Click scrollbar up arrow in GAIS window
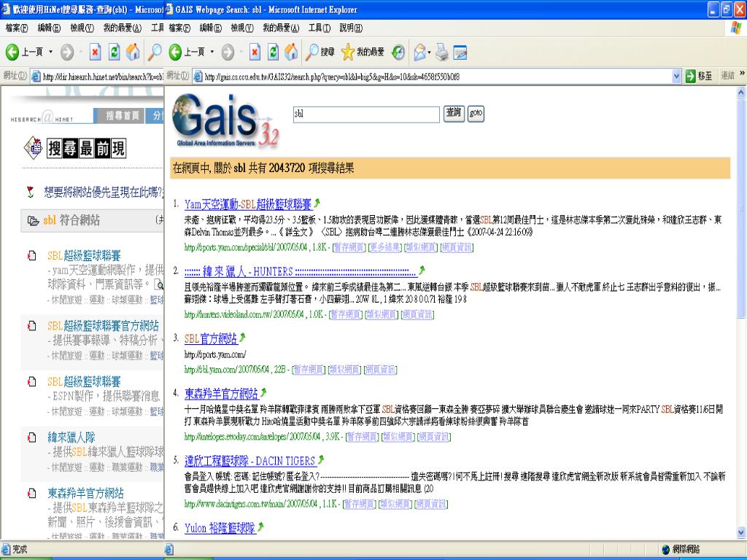747x560 pixels. click(x=741, y=93)
